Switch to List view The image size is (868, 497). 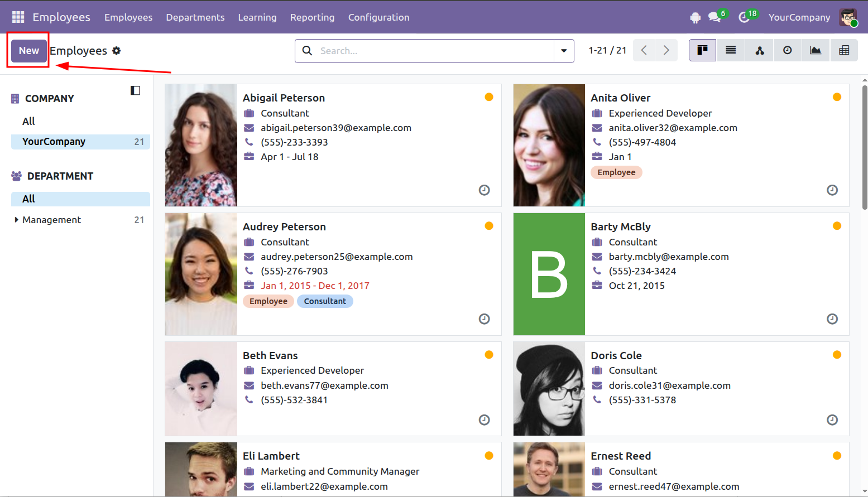pos(731,50)
